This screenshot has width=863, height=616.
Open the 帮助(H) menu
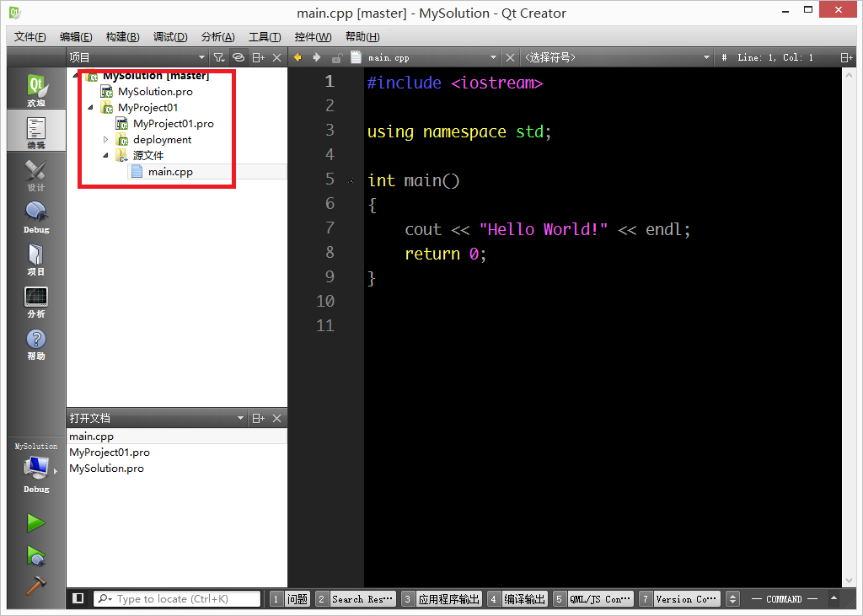(362, 37)
